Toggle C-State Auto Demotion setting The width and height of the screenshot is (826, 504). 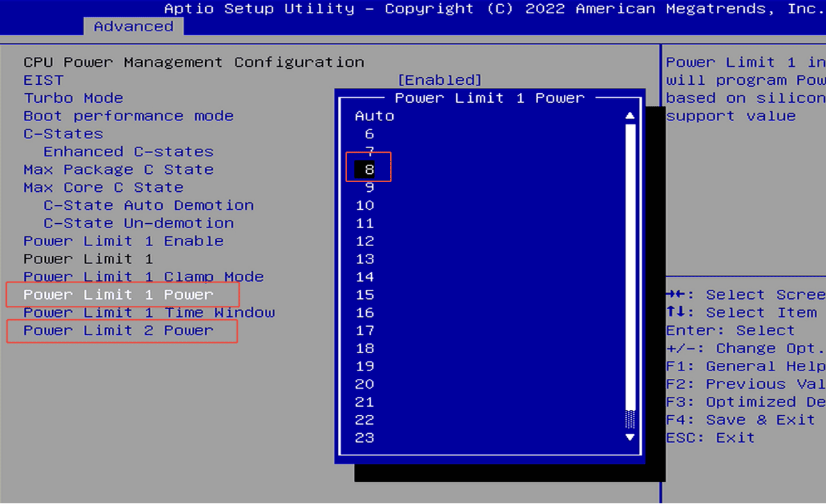pyautogui.click(x=142, y=205)
